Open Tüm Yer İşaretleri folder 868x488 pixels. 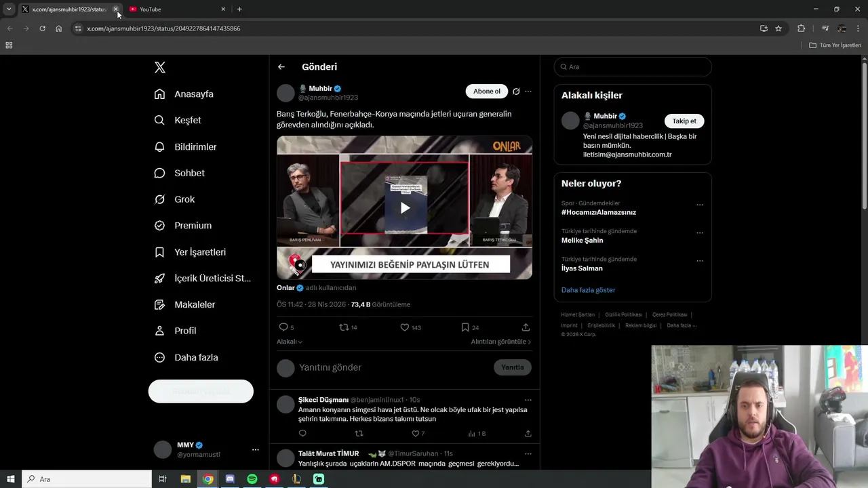pyautogui.click(x=835, y=45)
